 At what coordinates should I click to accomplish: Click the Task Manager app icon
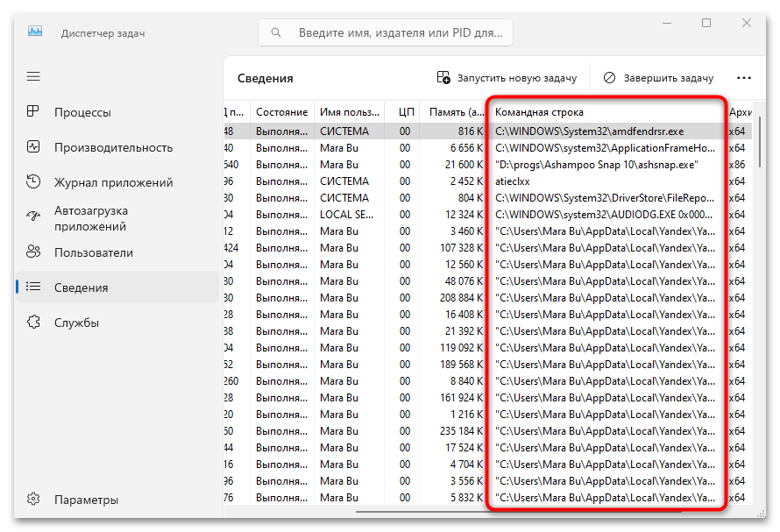click(x=35, y=32)
